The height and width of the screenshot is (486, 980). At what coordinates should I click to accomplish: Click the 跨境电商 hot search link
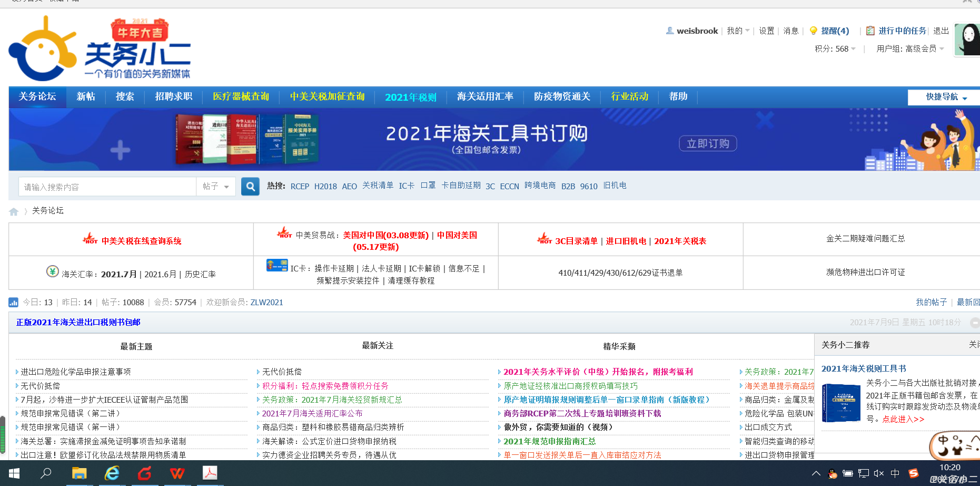[540, 186]
